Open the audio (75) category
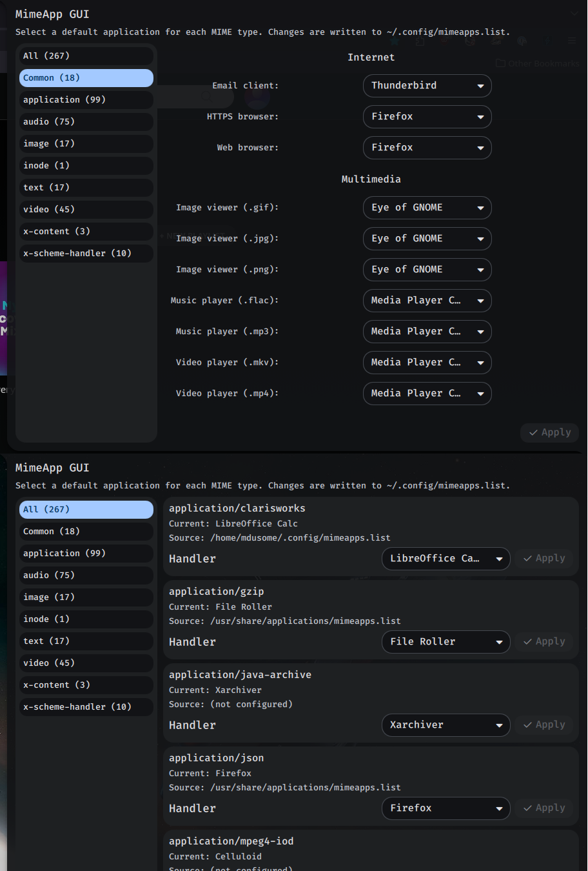Image resolution: width=588 pixels, height=871 pixels. click(x=86, y=121)
